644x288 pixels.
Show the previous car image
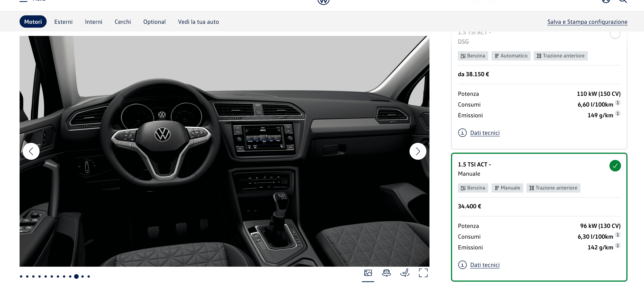pos(31,151)
